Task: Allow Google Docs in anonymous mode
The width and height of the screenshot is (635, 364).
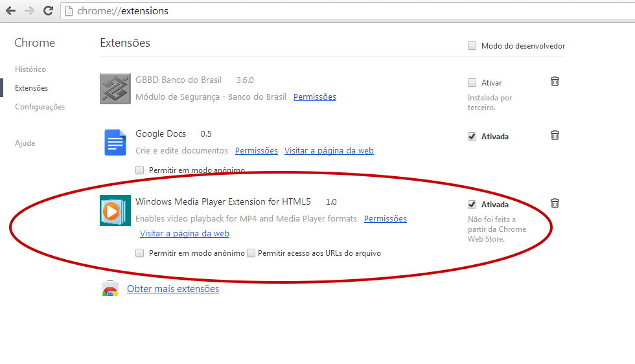Action: (x=140, y=170)
